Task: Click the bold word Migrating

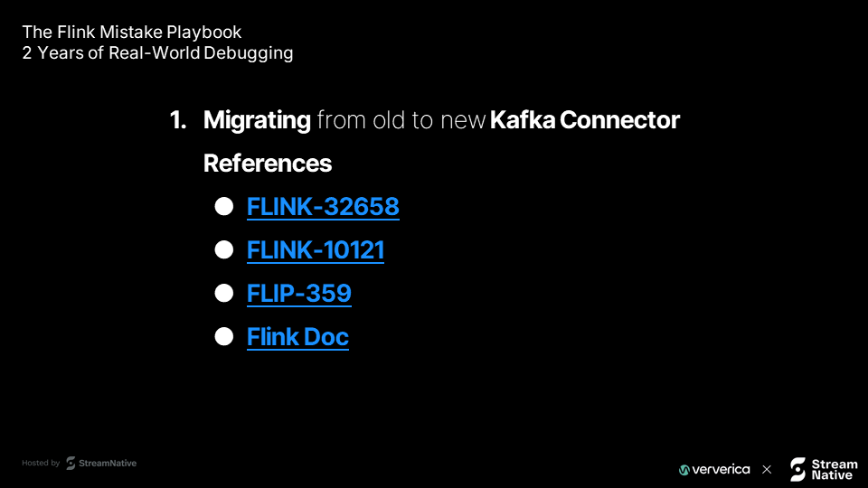Action: [257, 120]
